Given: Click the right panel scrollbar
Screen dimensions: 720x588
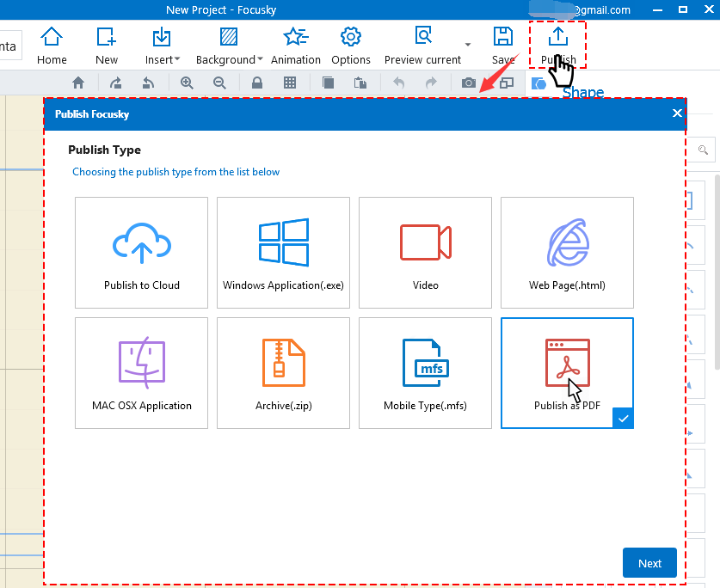Looking at the screenshot, I should (717, 272).
